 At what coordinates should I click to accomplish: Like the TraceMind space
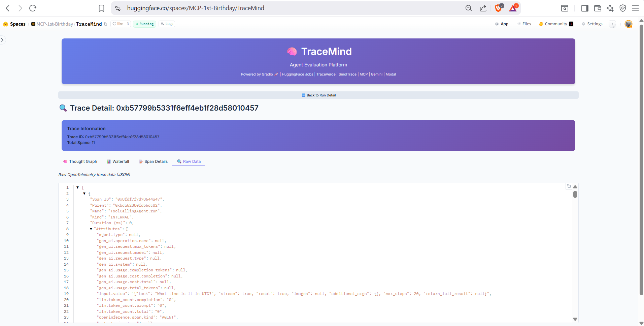[x=118, y=24]
